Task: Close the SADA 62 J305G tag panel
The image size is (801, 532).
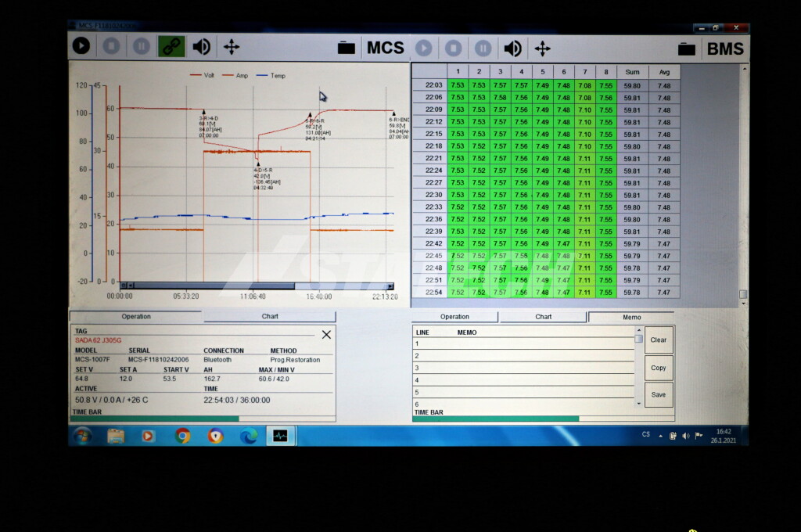Action: [326, 334]
